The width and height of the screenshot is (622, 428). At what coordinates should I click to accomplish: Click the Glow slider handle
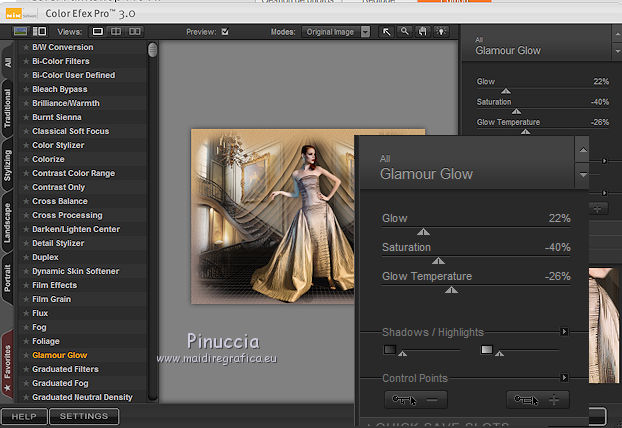coord(424,231)
